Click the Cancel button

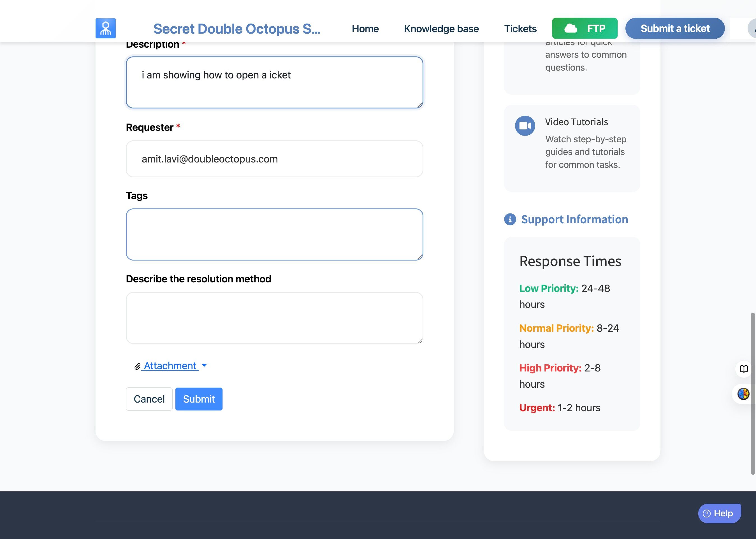[x=149, y=399]
